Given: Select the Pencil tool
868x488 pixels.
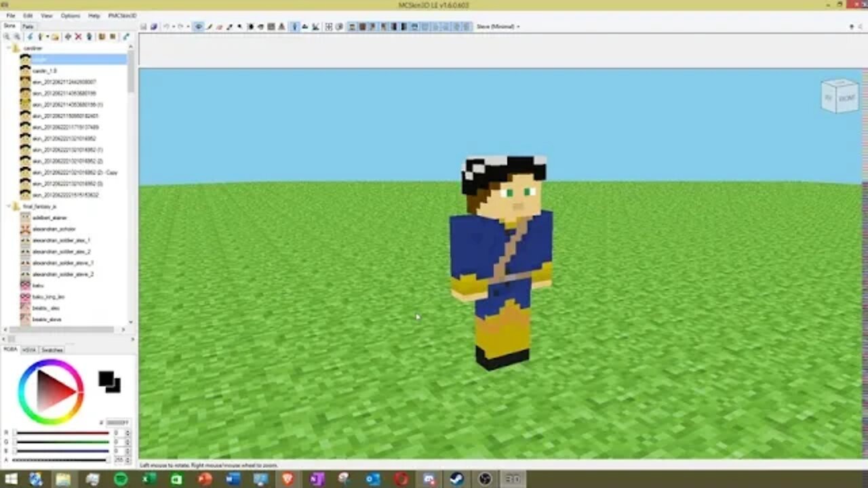Looking at the screenshot, I should (x=209, y=26).
